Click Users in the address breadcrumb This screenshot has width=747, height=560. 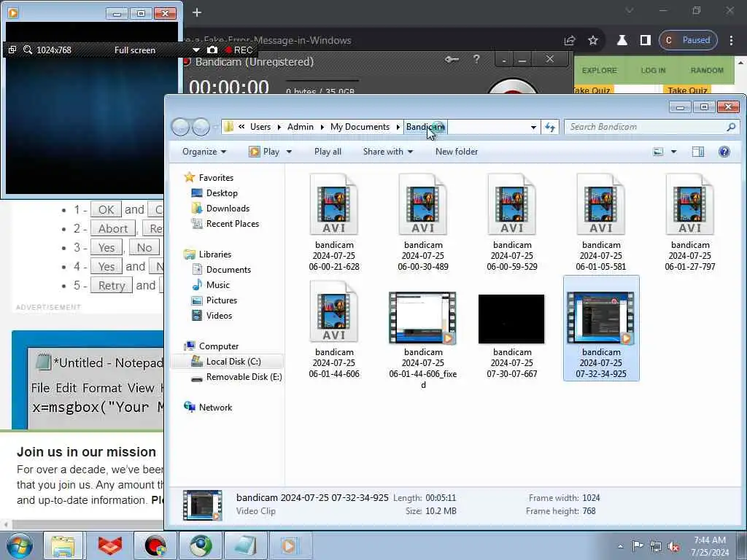pos(260,127)
